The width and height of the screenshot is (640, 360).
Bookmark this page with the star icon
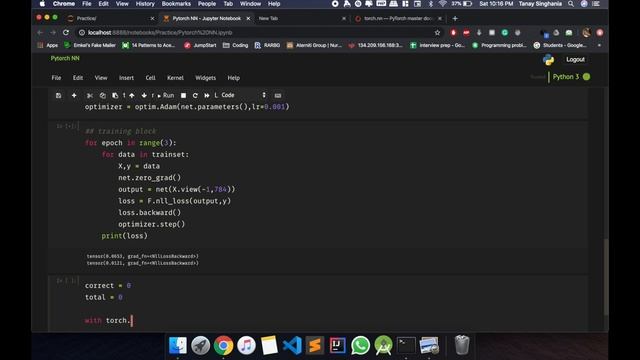click(437, 32)
